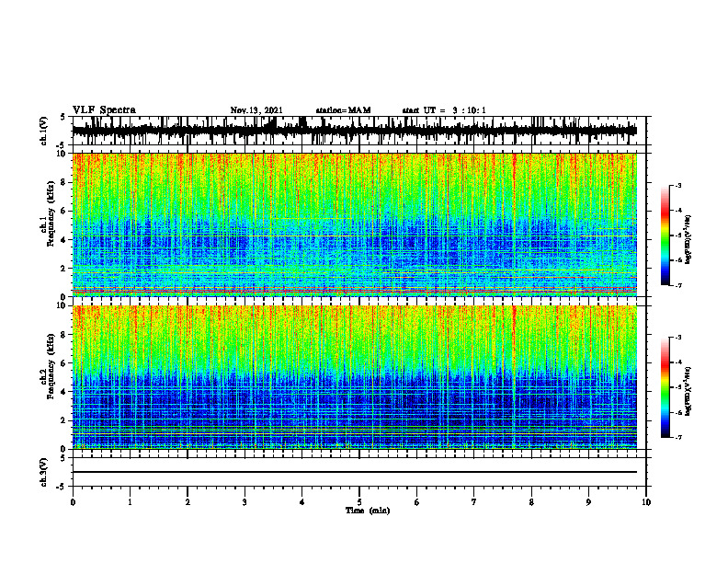Click the "-3" label on ch.1 colorbar
Viewport: 728px width, 563px height.
pos(678,185)
